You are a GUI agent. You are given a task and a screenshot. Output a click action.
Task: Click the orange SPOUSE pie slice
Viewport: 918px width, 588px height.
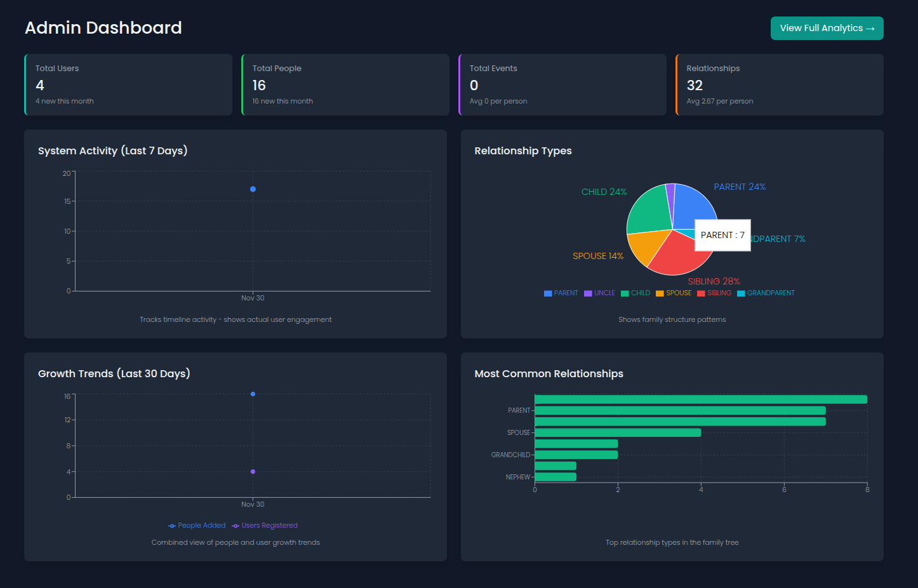tap(646, 246)
